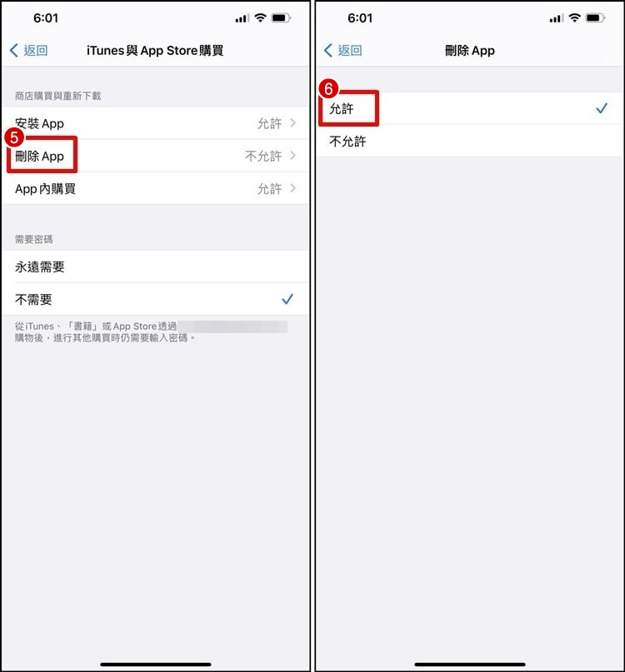Open the 安裝 App setting chevron
This screenshot has height=672, width=625.
coord(293,123)
